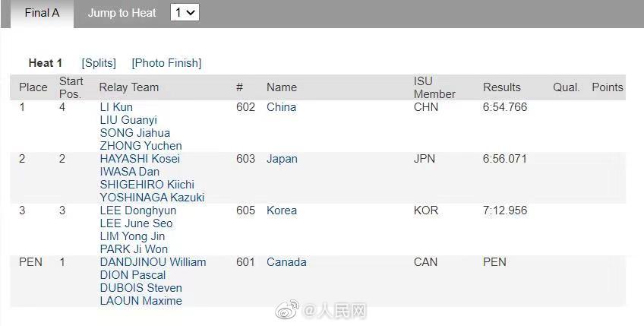Open LEE Donghyun's profile link
The image size is (644, 326).
[x=137, y=210]
